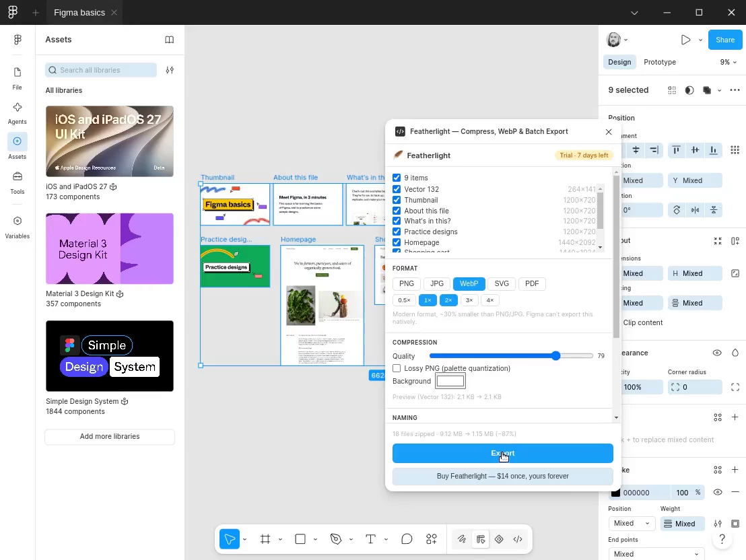The image size is (746, 560).
Task: Open the Background color swatch
Action: point(450,381)
